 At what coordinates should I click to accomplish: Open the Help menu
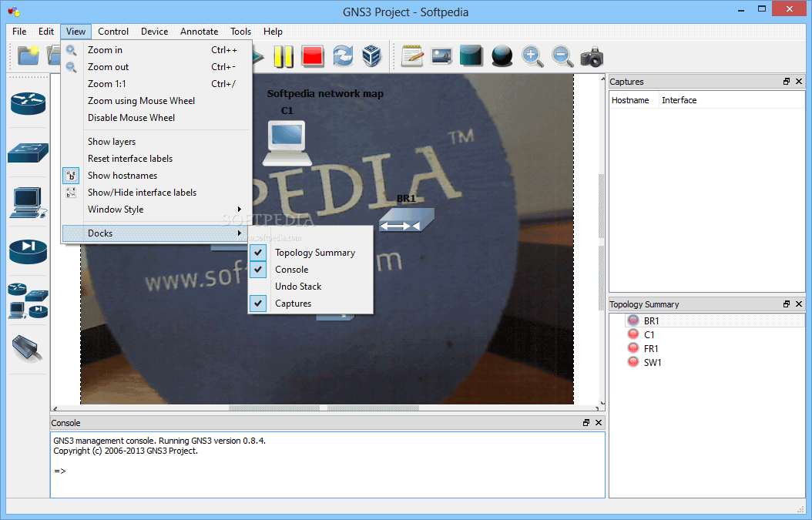click(x=273, y=32)
